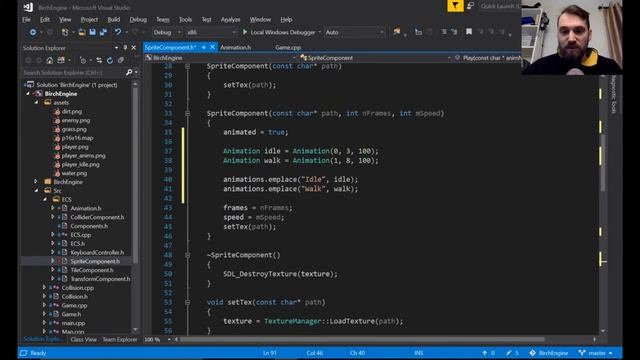Screen dimensions: 640x360
Task: Click the editor vertical scrollbar
Action: click(x=603, y=162)
